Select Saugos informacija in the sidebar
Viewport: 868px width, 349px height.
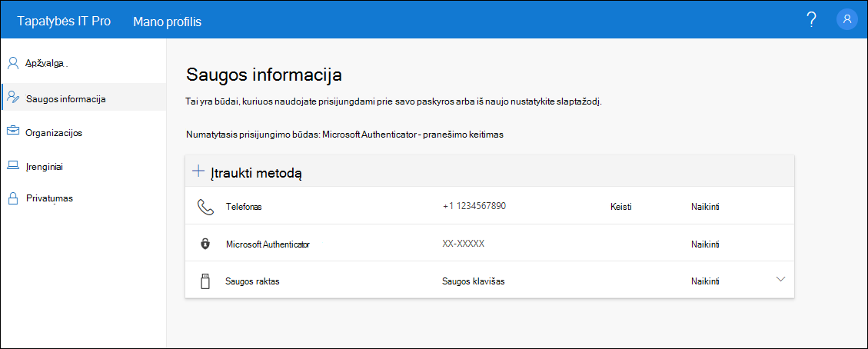click(x=66, y=99)
